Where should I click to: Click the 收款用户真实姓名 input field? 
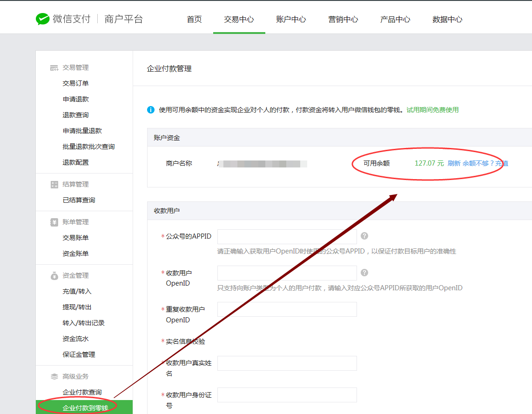tap(287, 363)
